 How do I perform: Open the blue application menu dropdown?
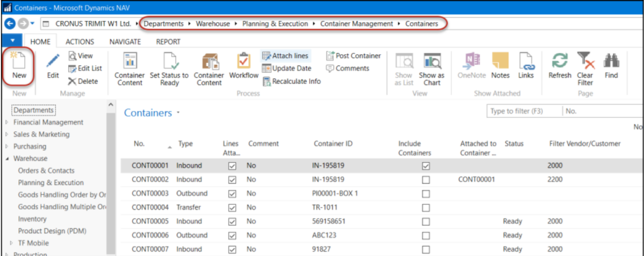12,41
